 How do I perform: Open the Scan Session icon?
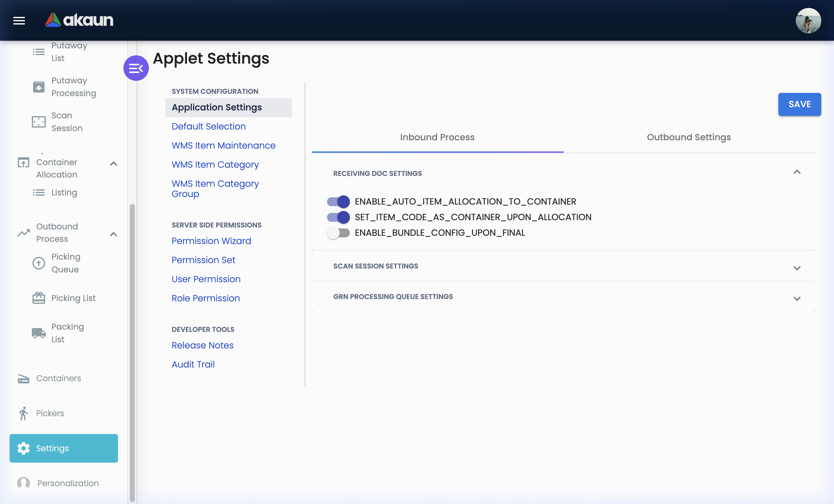point(38,122)
